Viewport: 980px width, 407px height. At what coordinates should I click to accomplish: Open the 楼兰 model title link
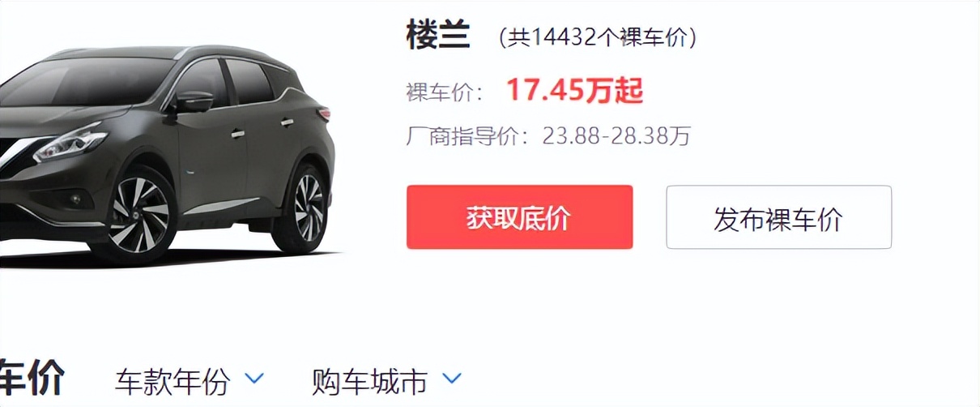click(x=438, y=36)
